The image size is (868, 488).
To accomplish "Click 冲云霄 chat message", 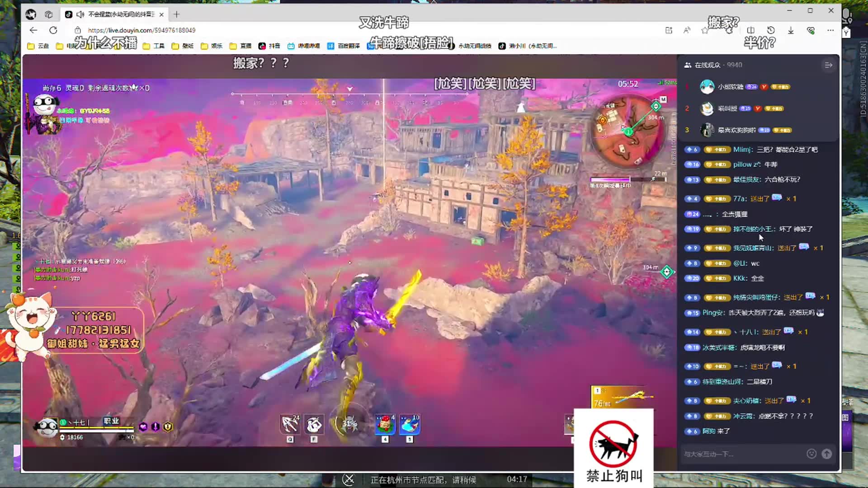I will point(749,416).
